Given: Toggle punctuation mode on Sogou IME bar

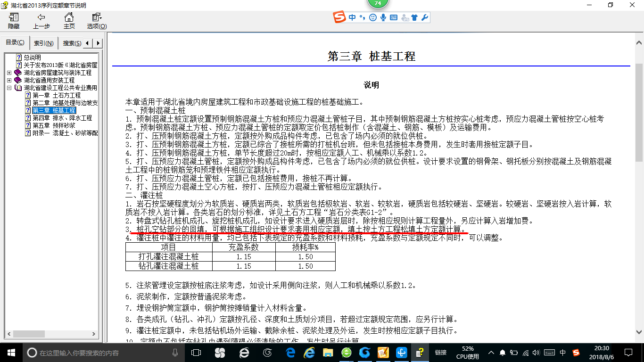Looking at the screenshot, I should tap(363, 17).
